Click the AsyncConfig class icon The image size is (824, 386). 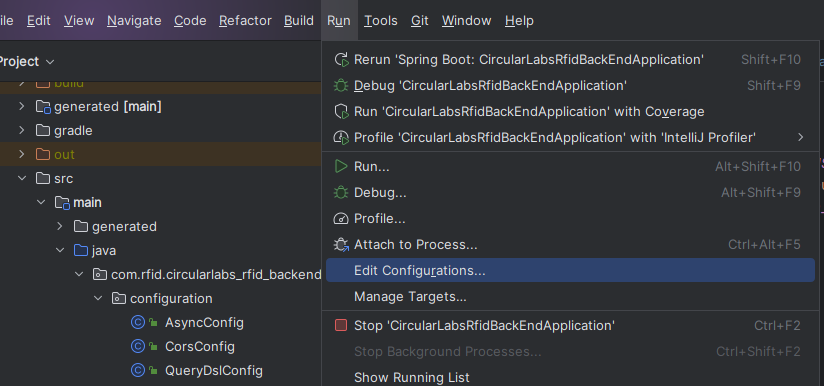tap(138, 322)
